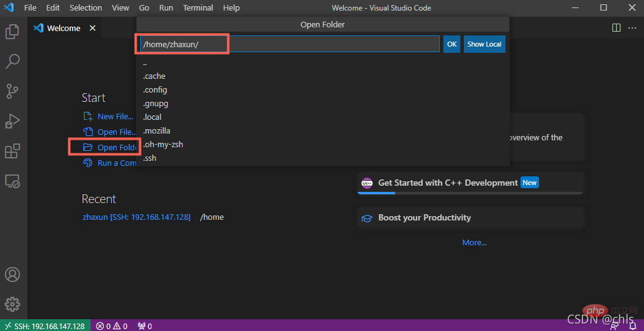
Task: Toggle split editor layout icon
Action: pos(616,28)
